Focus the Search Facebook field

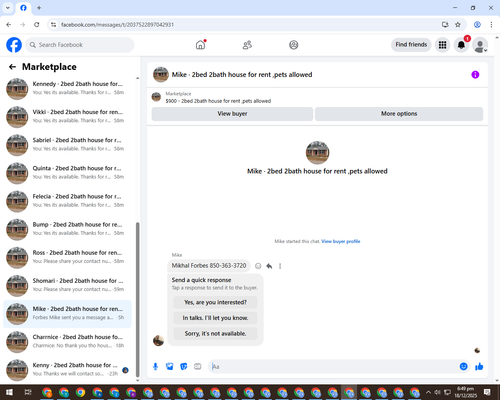pyautogui.click(x=80, y=45)
